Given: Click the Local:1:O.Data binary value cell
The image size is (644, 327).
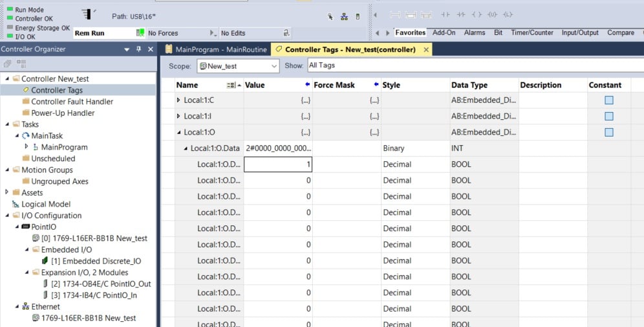Looking at the screenshot, I should click(278, 148).
